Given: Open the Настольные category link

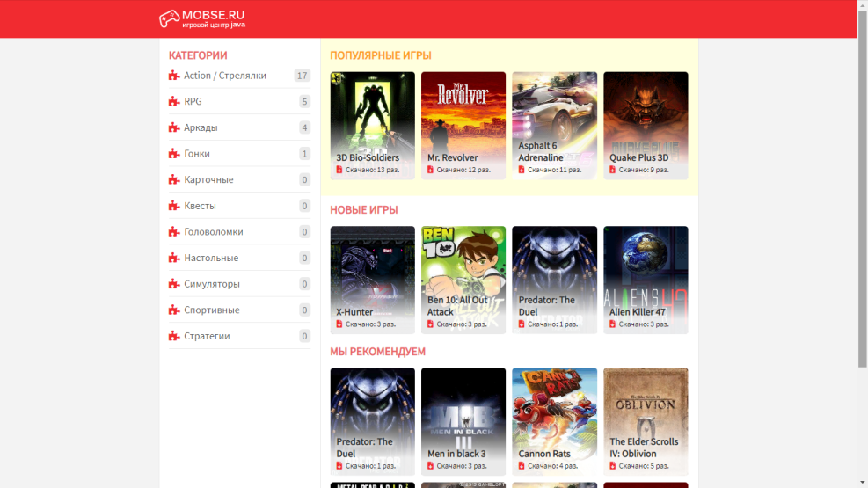Looking at the screenshot, I should [211, 258].
